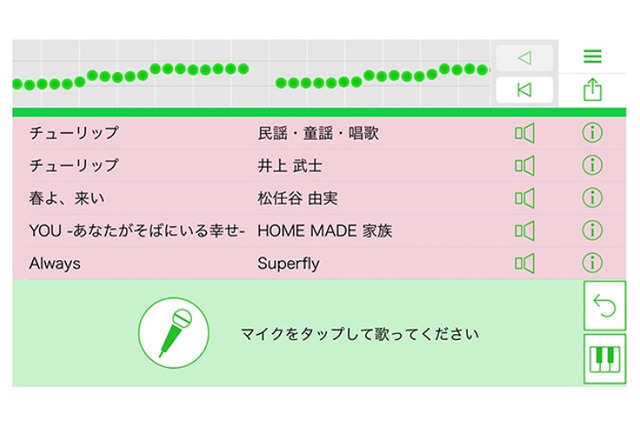
Task: Open info for the 井上 武士 チューリップ
Action: 592,165
